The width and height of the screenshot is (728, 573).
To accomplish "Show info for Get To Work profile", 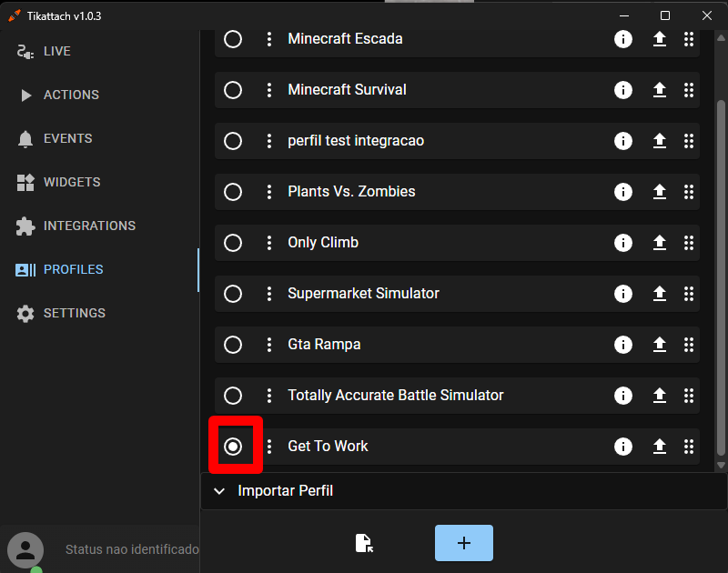I will coord(623,447).
